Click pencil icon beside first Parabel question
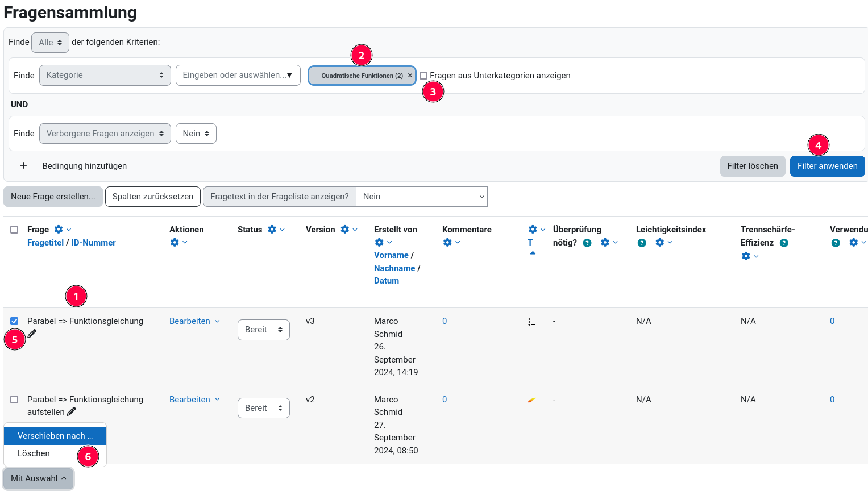 tap(32, 334)
